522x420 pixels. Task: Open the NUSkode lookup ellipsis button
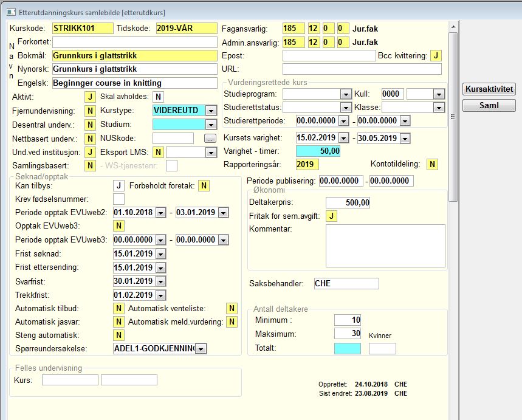[x=210, y=139]
